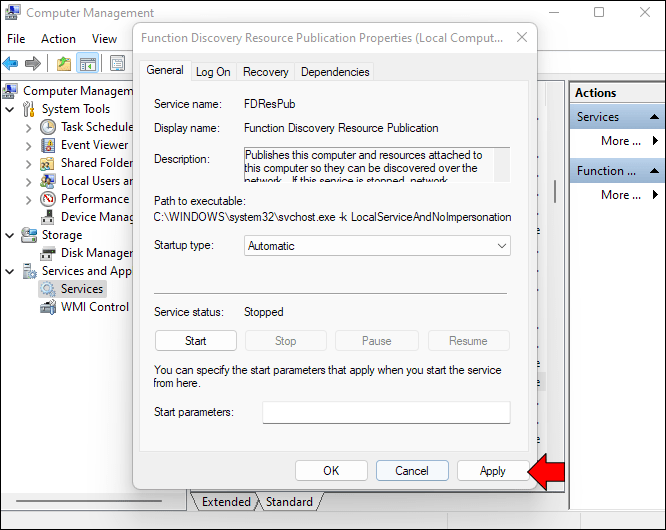Click the Task Scheduler clock icon
The width and height of the screenshot is (666, 530).
[48, 127]
